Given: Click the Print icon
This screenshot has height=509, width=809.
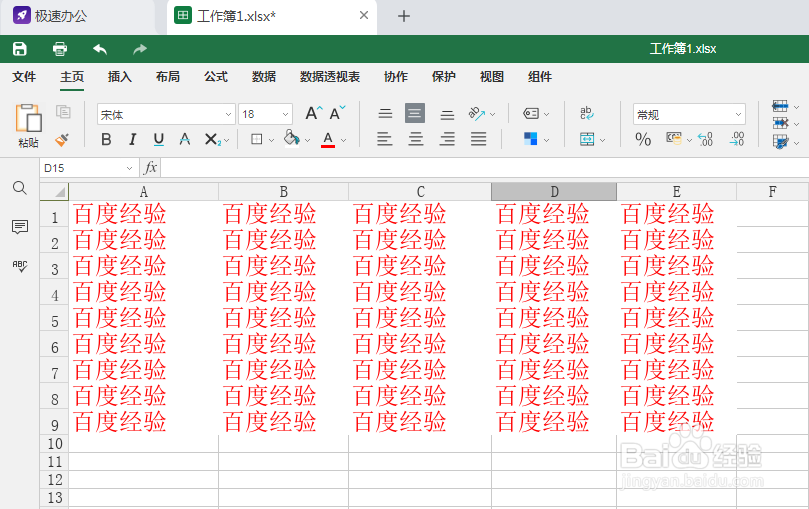Looking at the screenshot, I should point(60,49).
